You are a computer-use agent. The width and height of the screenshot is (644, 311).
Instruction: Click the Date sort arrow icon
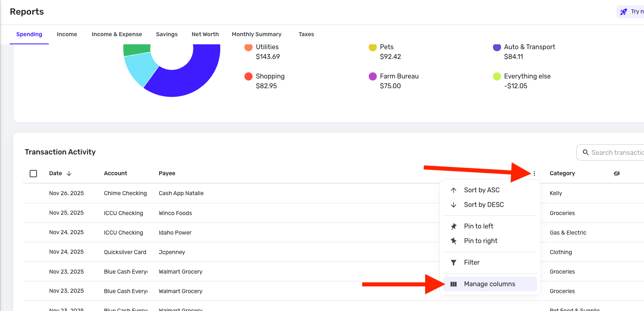69,174
